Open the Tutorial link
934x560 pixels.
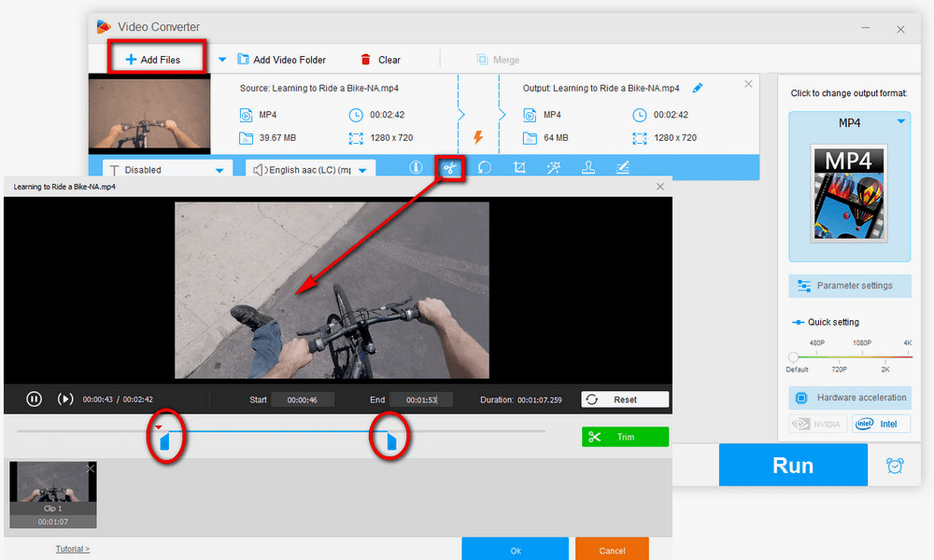pyautogui.click(x=73, y=549)
